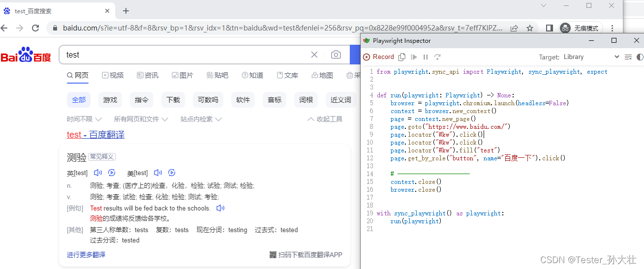The height and width of the screenshot is (269, 644).
Task: Click the 扫码下载百度翻译APP link
Action: [306, 255]
